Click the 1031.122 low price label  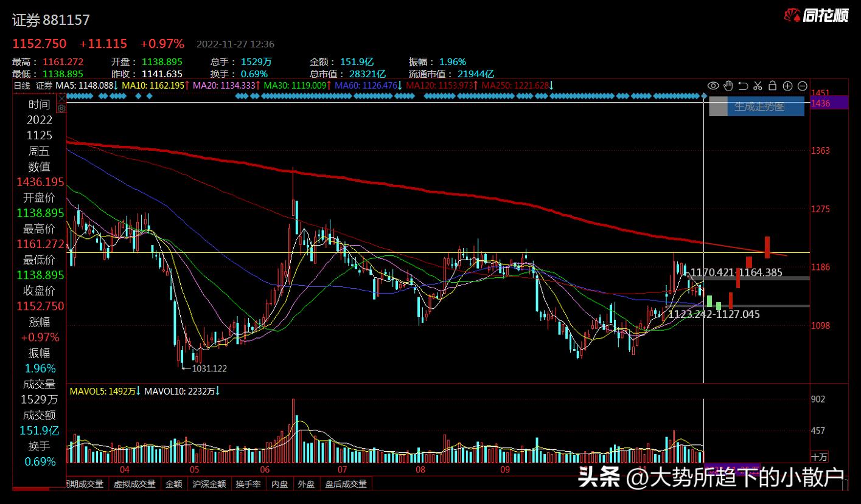[x=209, y=368]
